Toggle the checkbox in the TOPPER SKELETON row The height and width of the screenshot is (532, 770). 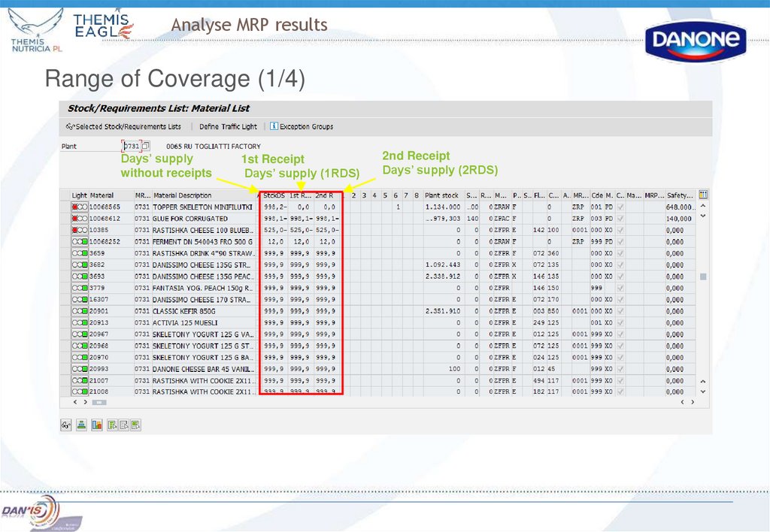point(620,207)
